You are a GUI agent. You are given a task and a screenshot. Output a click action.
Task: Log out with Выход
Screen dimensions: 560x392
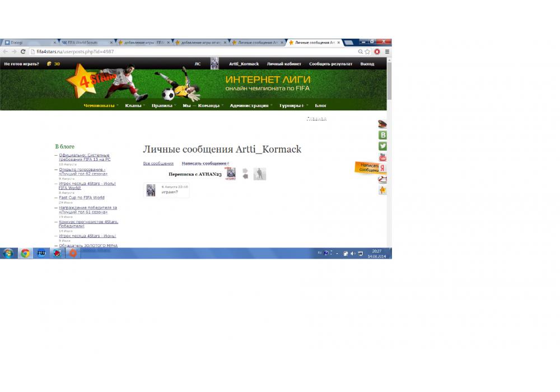(x=367, y=64)
